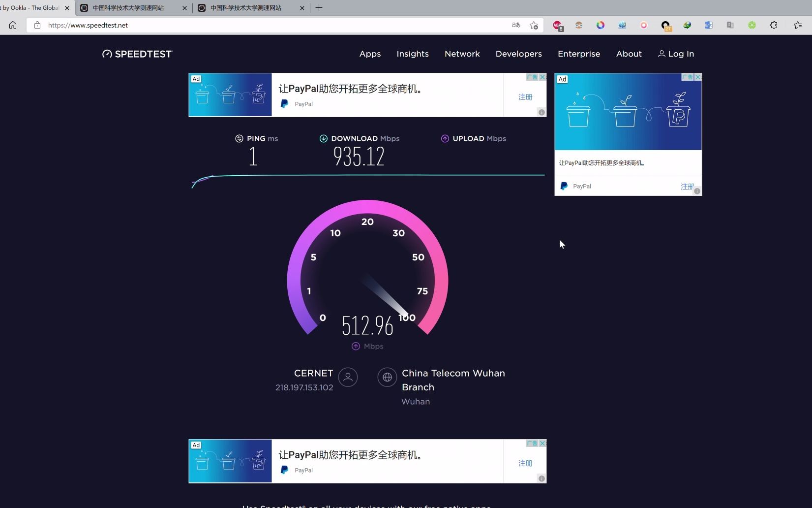Click the server globe icon
This screenshot has height=508, width=812.
click(x=387, y=378)
